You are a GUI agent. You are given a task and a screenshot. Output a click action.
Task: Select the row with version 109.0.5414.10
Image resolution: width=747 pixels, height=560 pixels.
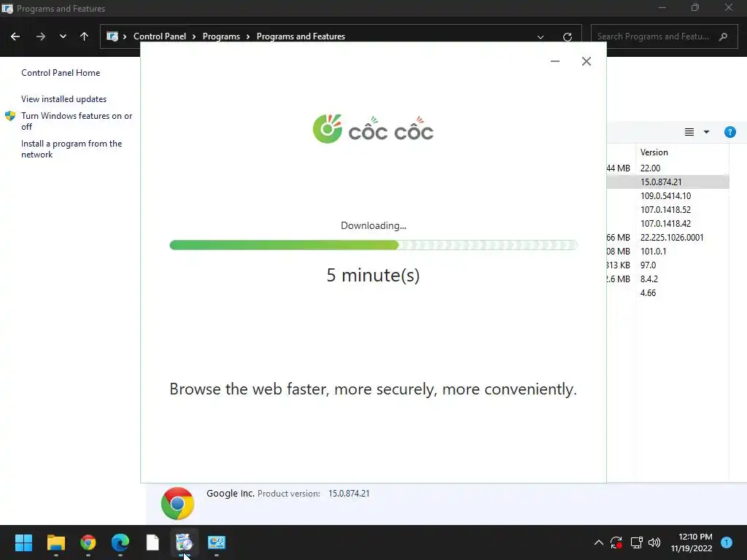667,195
